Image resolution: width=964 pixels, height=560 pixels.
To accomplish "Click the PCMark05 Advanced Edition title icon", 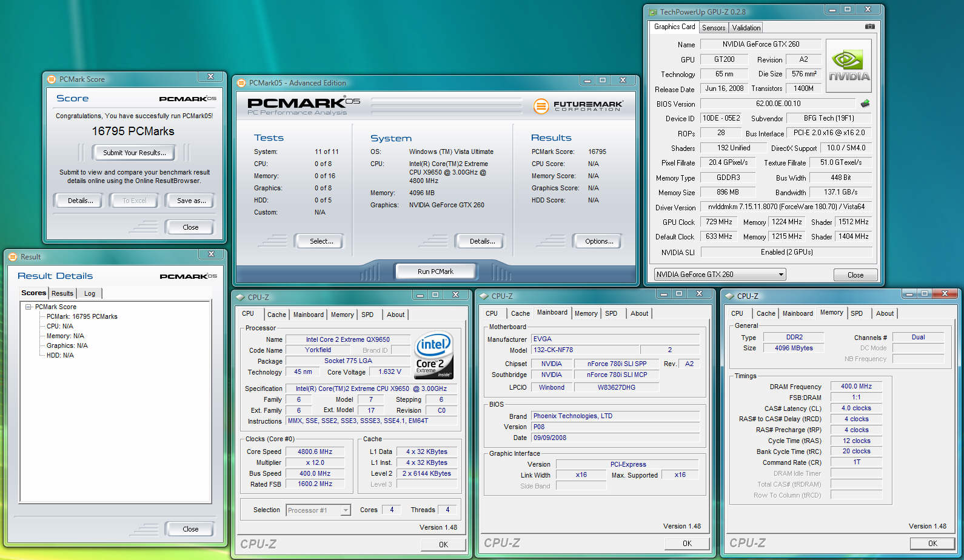I will point(241,83).
